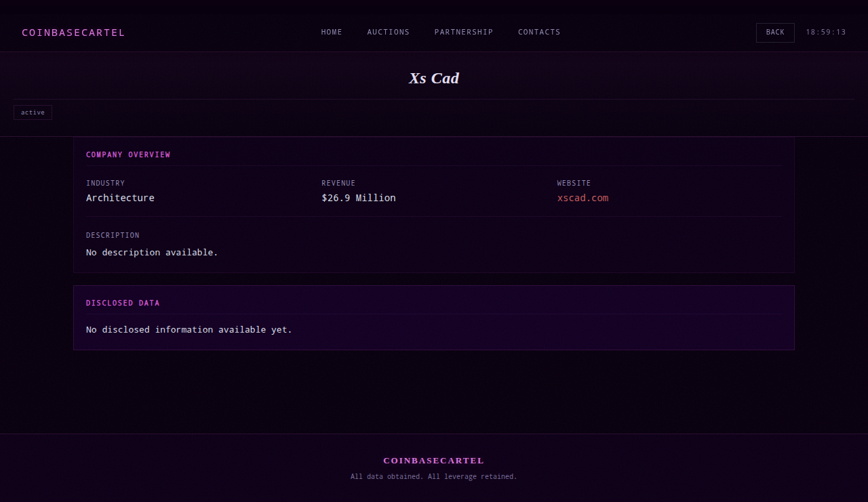
Task: Navigate to CONTACTS
Action: click(539, 32)
